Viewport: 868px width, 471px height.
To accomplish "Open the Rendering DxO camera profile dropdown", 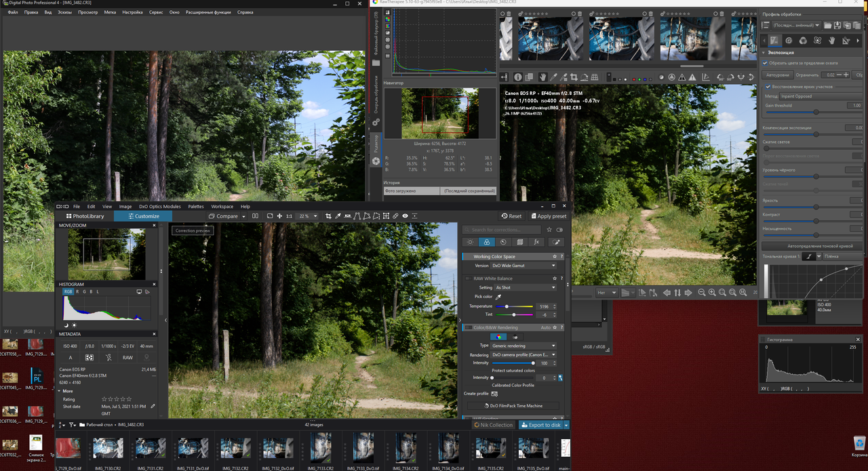I will 523,354.
